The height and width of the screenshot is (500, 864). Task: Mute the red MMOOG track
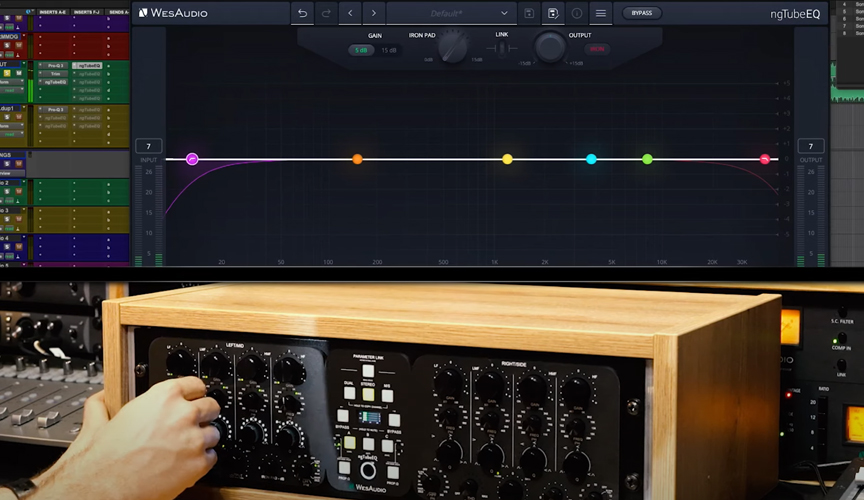(19, 46)
